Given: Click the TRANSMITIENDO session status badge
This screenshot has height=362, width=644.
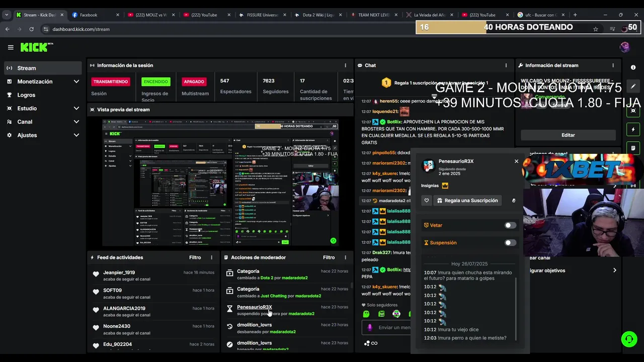Looking at the screenshot, I should 111,81.
